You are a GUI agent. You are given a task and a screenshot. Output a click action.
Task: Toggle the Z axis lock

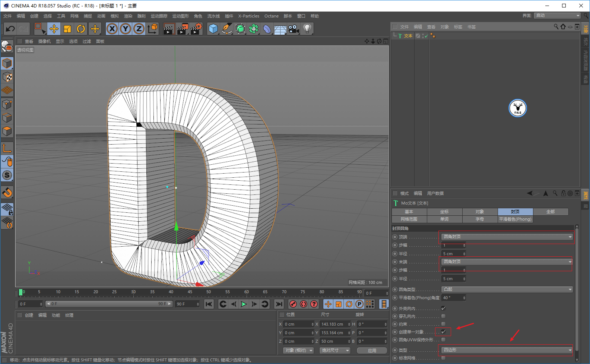(139, 29)
